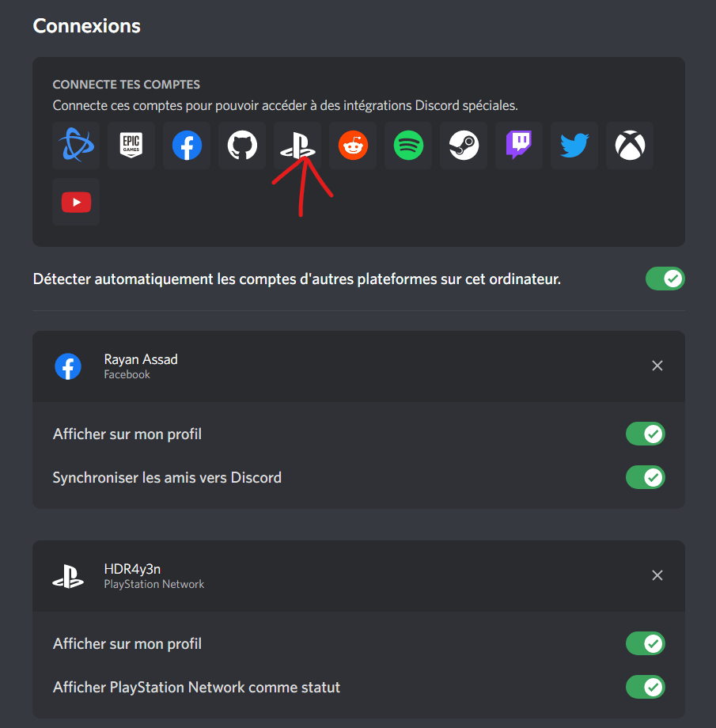Viewport: 716px width, 728px height.
Task: Disable automatic detection of other platform accounts
Action: [665, 279]
